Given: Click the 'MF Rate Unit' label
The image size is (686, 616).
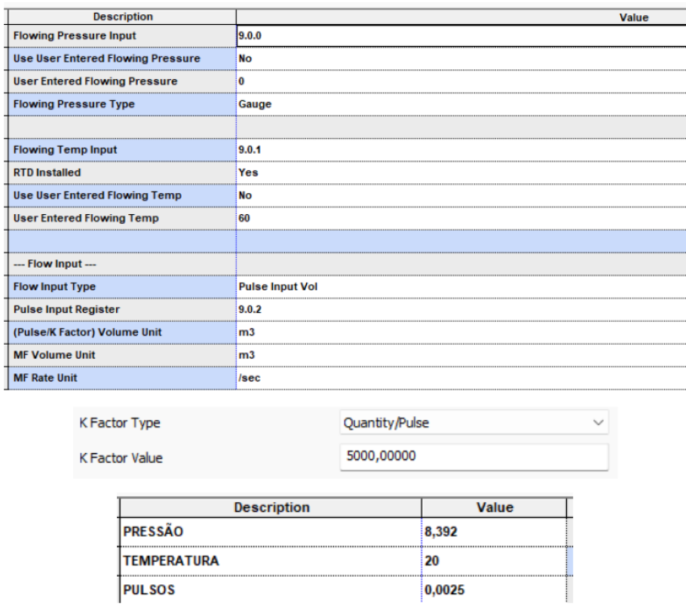Looking at the screenshot, I should 45,378.
